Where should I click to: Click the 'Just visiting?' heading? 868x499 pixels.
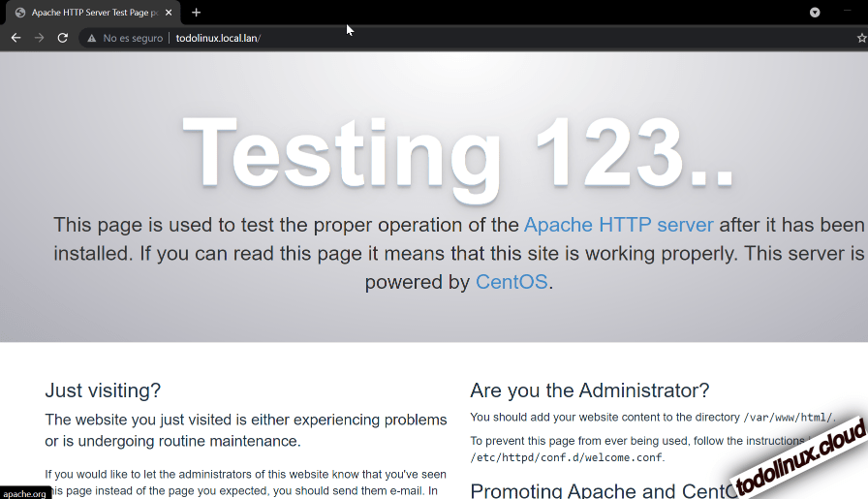click(103, 390)
